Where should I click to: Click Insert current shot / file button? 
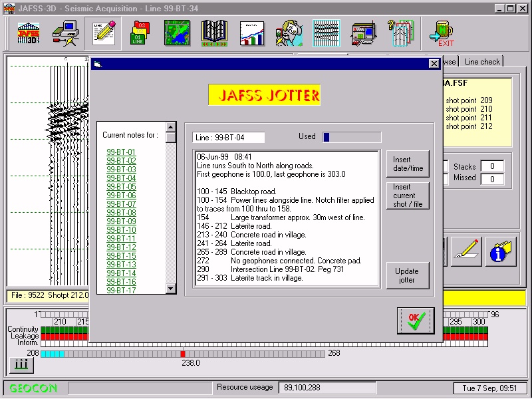[408, 196]
